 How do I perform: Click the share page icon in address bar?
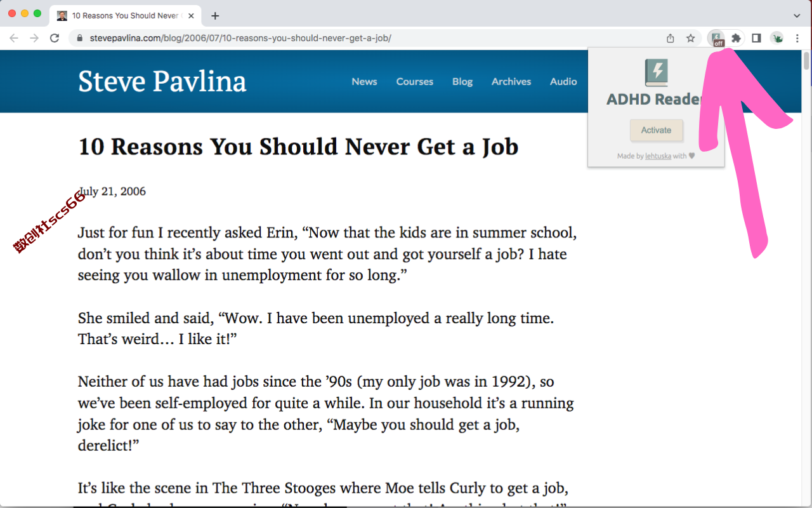pos(671,38)
